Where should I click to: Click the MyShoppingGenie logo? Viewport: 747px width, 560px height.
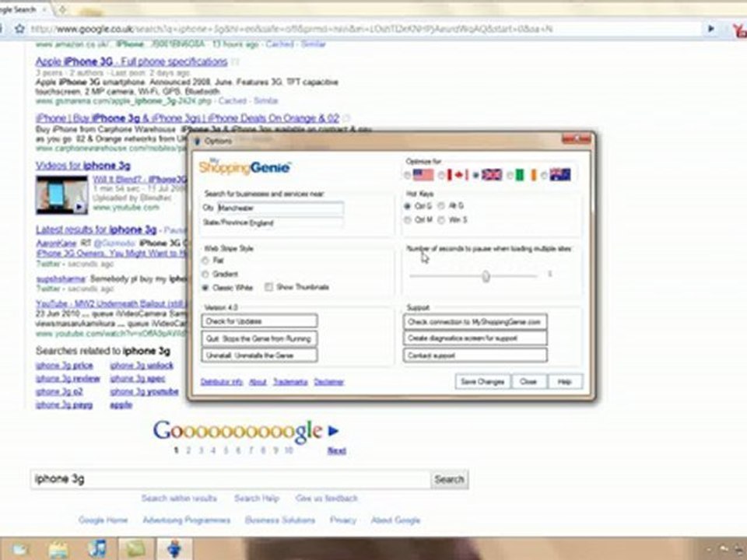click(x=244, y=166)
